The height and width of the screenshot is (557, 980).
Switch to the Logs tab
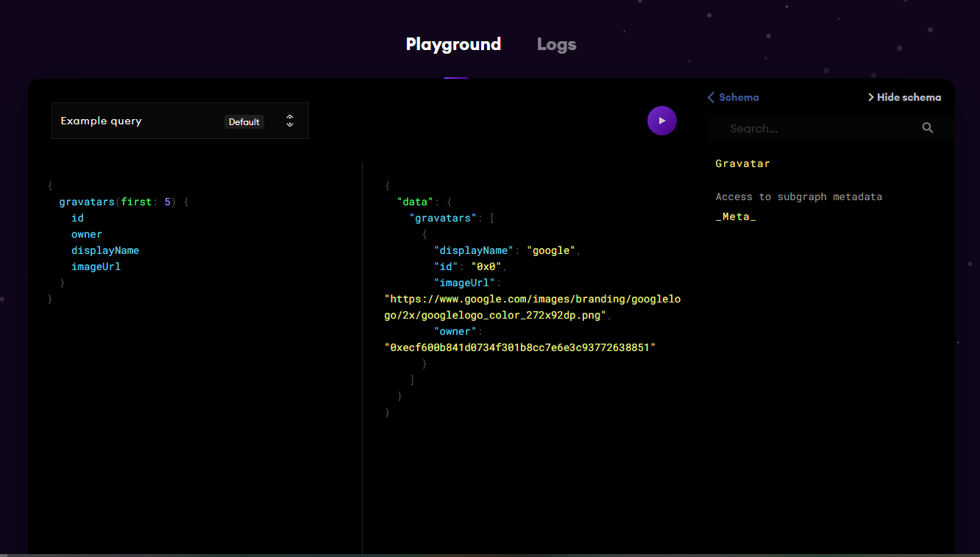tap(556, 44)
